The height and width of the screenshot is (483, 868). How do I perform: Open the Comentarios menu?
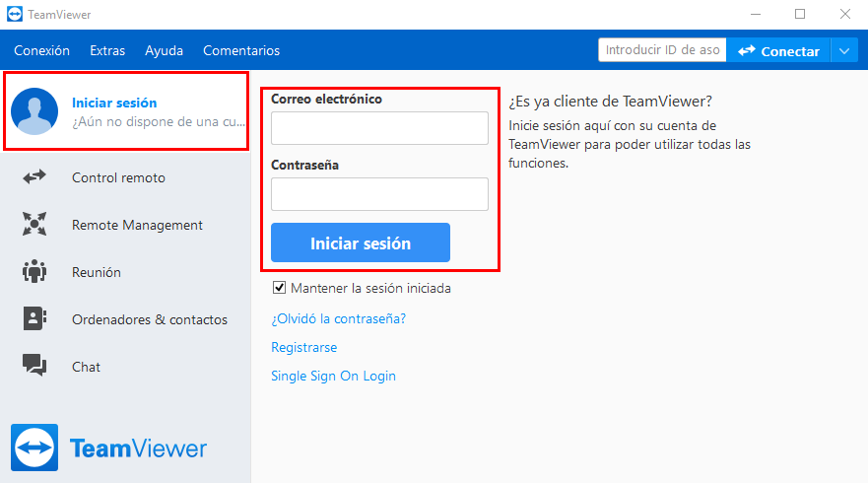(x=241, y=50)
